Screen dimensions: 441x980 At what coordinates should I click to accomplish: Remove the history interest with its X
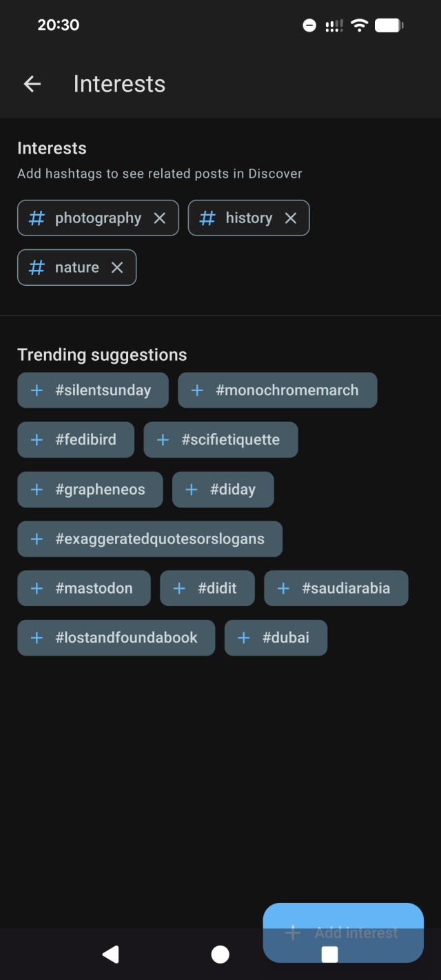(290, 218)
